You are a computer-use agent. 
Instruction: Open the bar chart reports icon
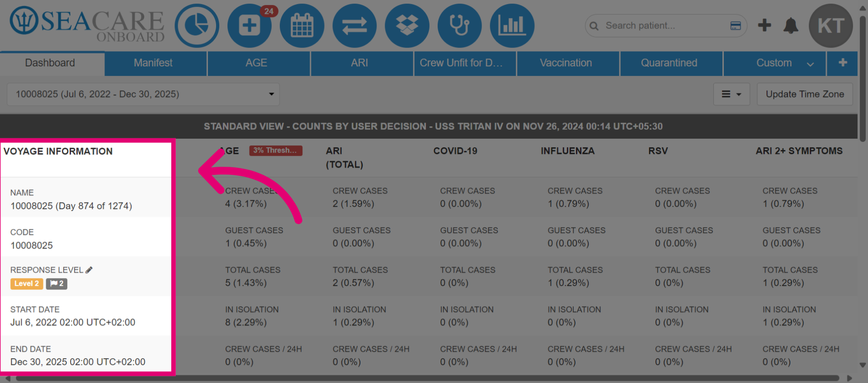tap(512, 26)
